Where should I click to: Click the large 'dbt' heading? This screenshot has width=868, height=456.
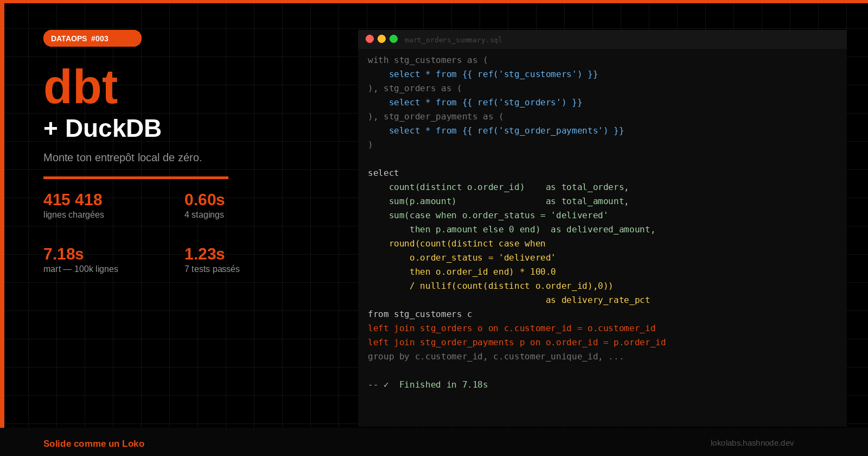click(x=81, y=87)
